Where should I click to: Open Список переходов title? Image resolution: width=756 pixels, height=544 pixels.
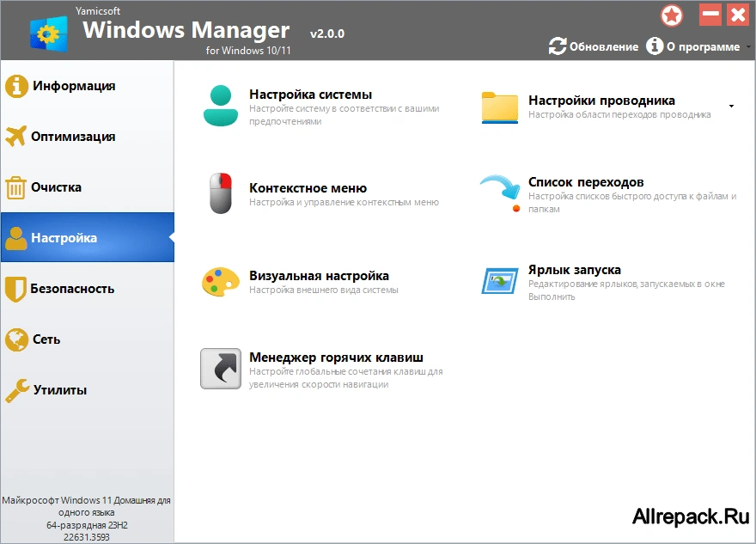tap(586, 182)
